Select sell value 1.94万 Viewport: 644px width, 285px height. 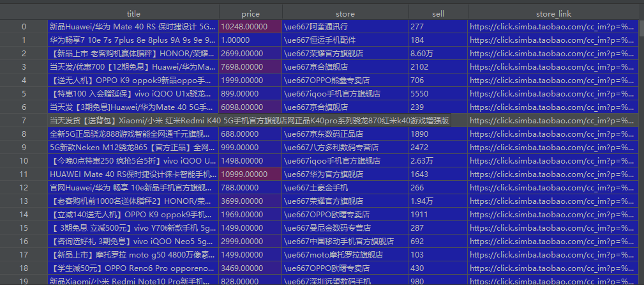pyautogui.click(x=438, y=201)
